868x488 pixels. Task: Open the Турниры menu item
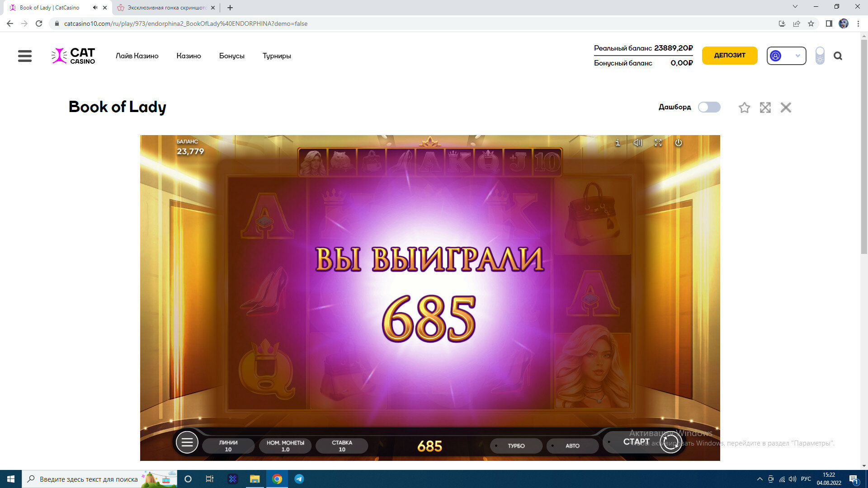[277, 56]
